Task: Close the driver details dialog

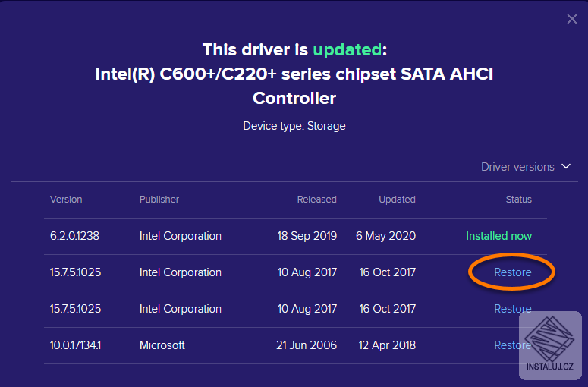Action: click(572, 19)
